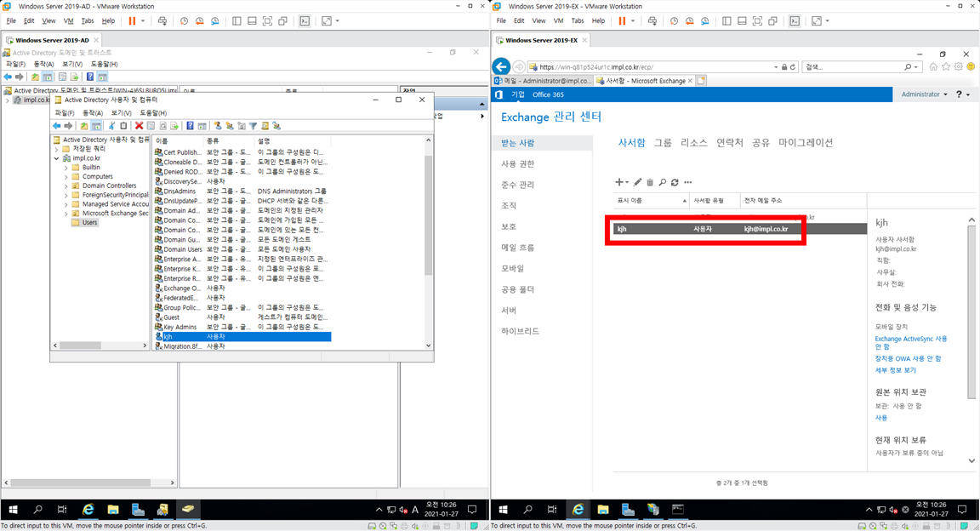The image size is (980, 531).
Task: Refresh the Exchange mailbox list
Action: pyautogui.click(x=675, y=182)
